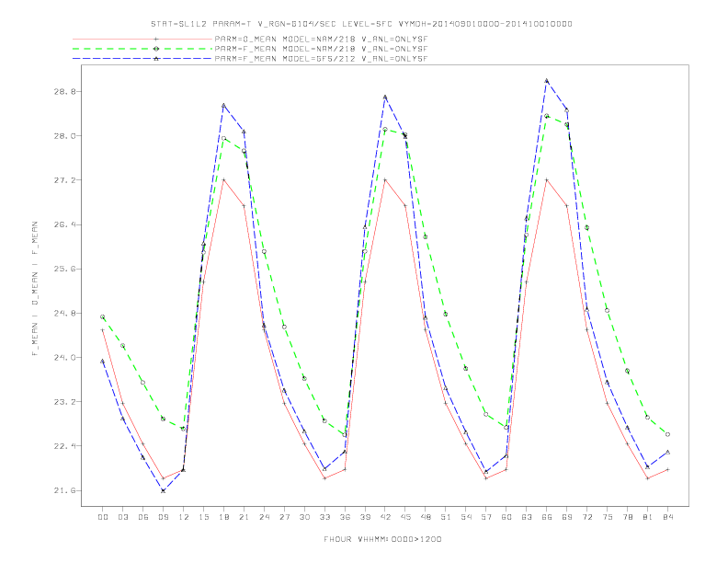Click x-axis forecast hour label 57
Screen dimensions: 728x563
pos(486,517)
